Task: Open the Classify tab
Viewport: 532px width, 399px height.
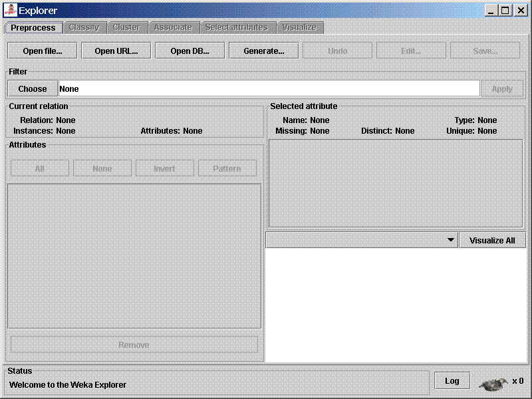Action: (x=84, y=27)
